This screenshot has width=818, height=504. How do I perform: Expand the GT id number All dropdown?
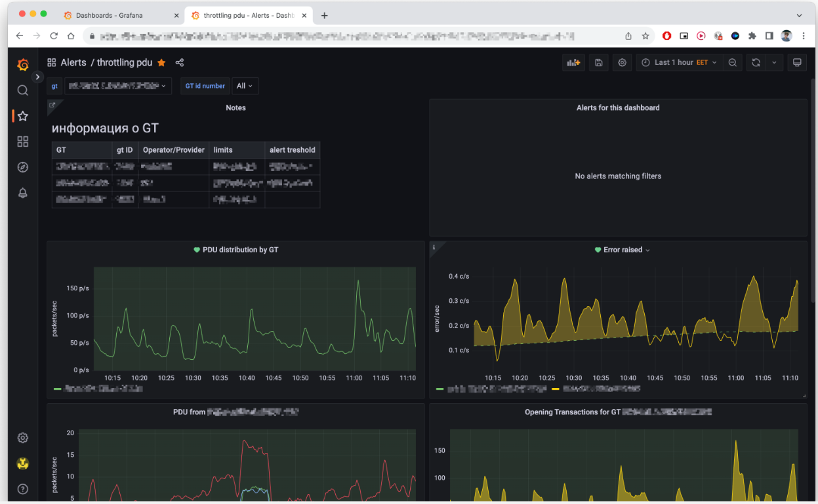[245, 86]
